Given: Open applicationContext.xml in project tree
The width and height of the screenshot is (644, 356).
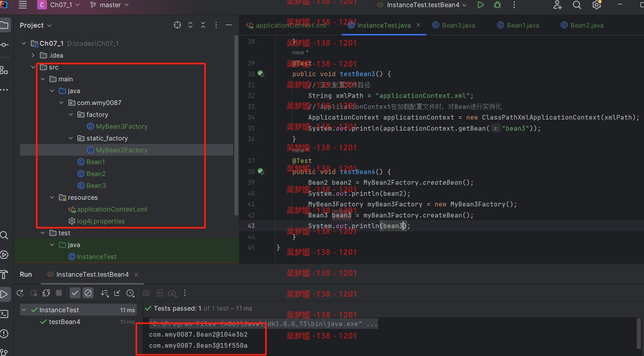Looking at the screenshot, I should tap(108, 209).
